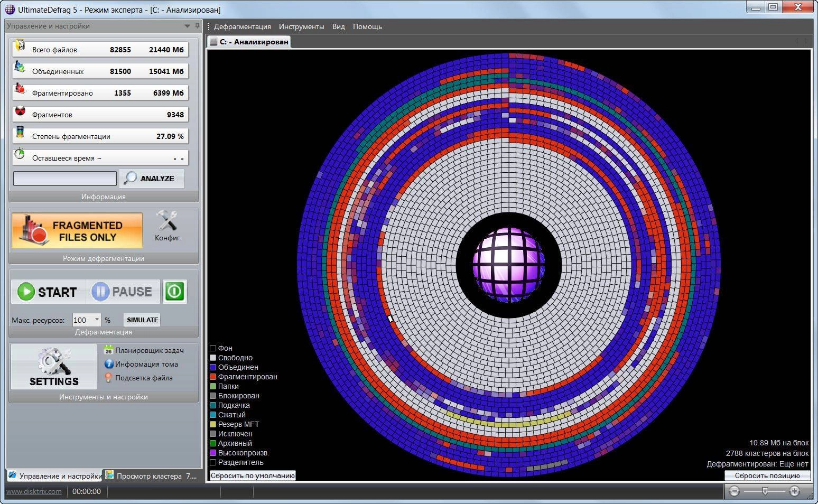This screenshot has height=504, width=818.
Task: Pause defragmentation with PAUSE button
Action: (123, 292)
